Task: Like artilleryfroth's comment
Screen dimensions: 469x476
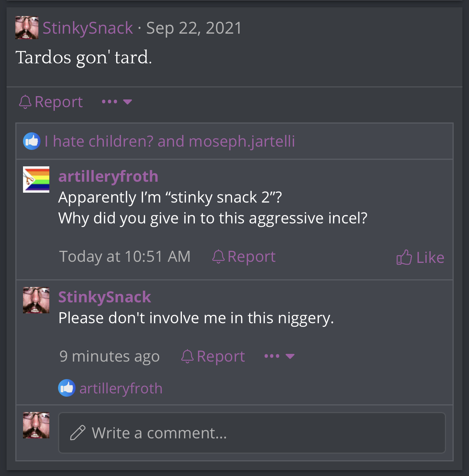Action: click(420, 257)
